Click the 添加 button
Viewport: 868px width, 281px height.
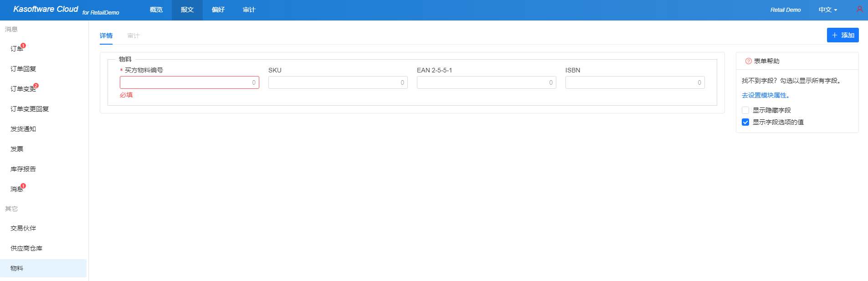842,35
